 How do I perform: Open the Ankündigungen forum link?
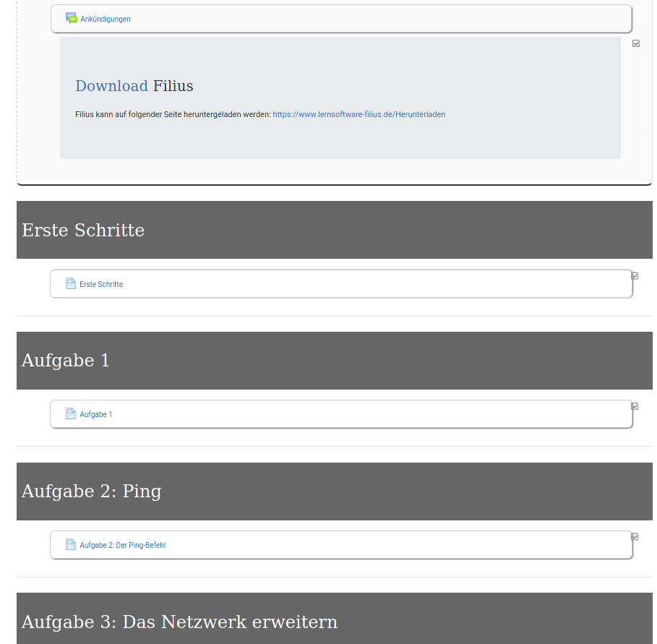[x=106, y=19]
